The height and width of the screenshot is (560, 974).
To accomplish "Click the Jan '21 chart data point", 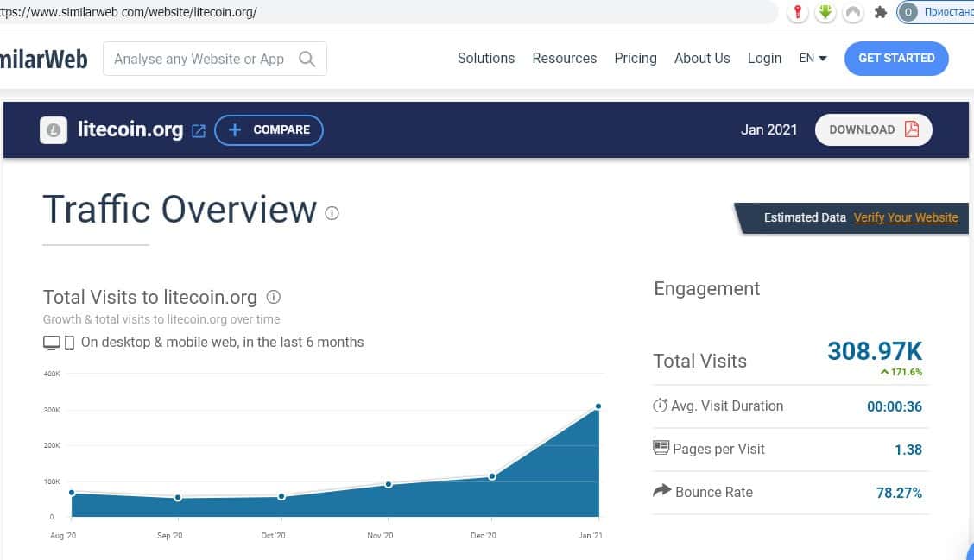I will [598, 406].
